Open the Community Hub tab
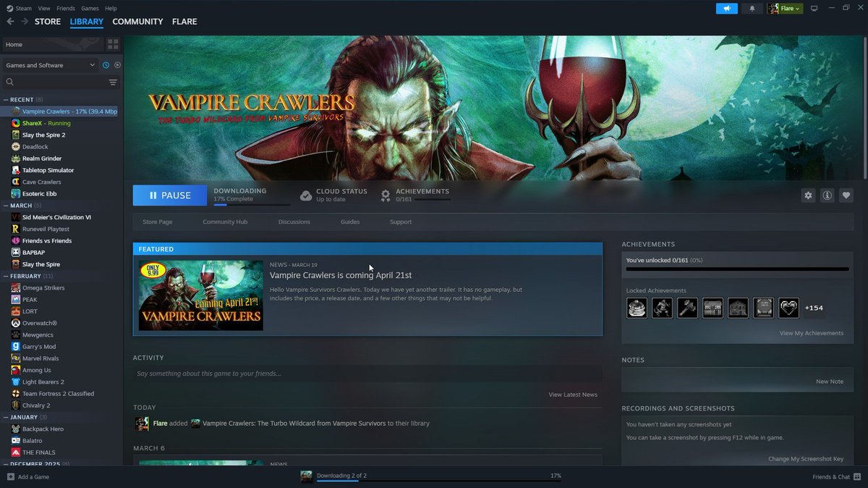This screenshot has width=868, height=488. tap(225, 222)
